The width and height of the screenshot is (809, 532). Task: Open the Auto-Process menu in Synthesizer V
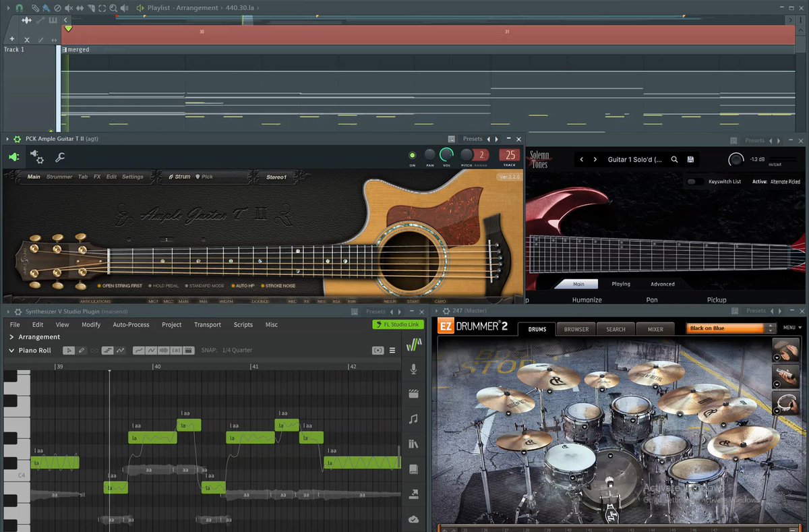[131, 324]
